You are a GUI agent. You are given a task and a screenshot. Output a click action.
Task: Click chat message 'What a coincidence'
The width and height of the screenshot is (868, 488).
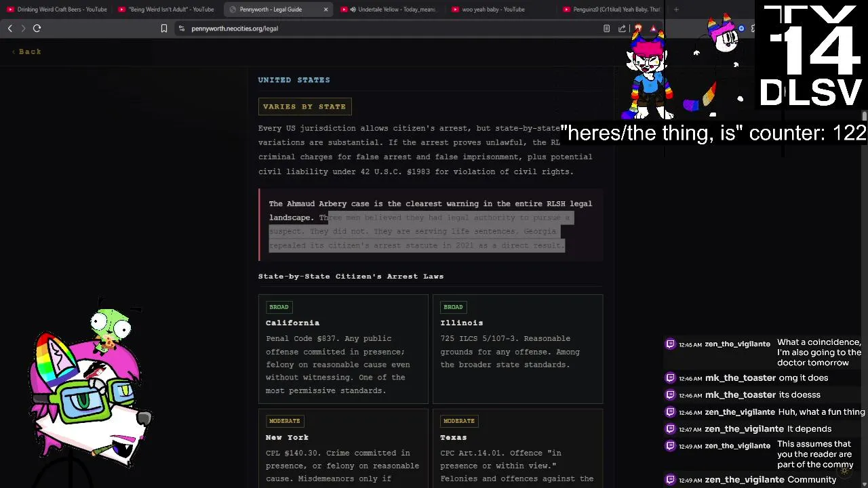coord(819,352)
